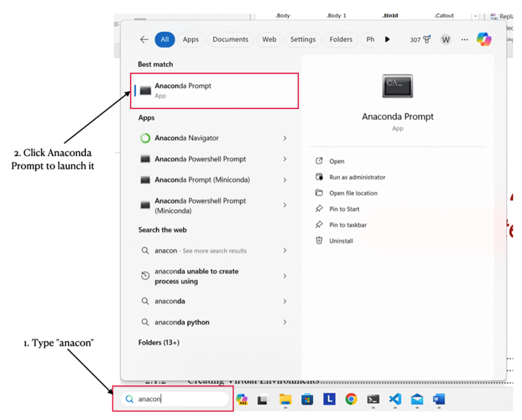Screen dimensions: 522x420
Task: Open Copilot from the search header
Action: pyautogui.click(x=484, y=39)
